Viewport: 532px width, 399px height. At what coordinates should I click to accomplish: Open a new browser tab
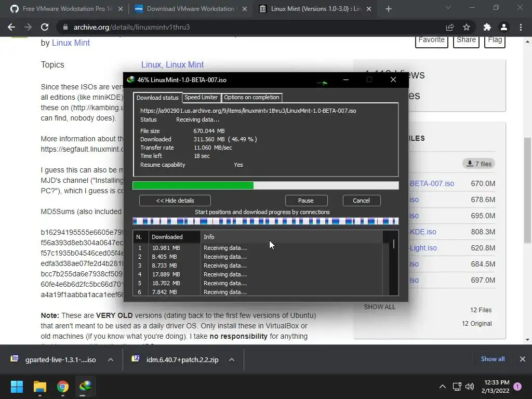click(x=389, y=9)
